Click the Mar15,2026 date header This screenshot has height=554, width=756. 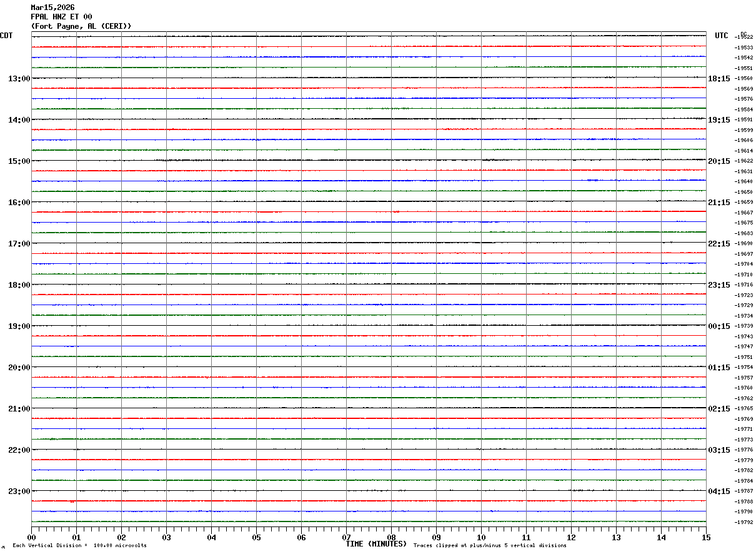[x=52, y=8]
